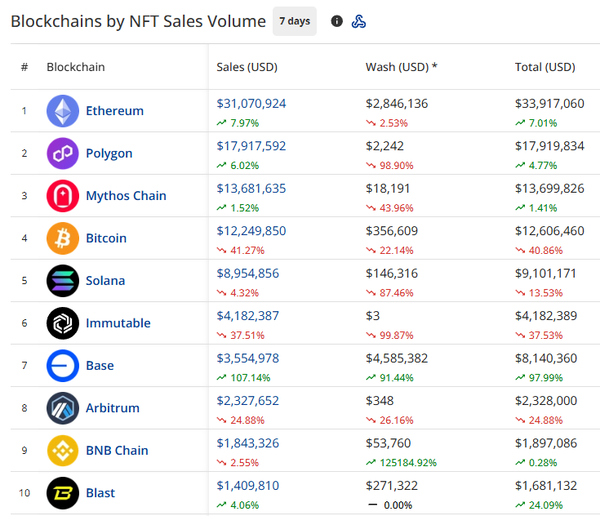Image resolution: width=600 pixels, height=516 pixels.
Task: Click the BNB Chain logo icon
Action: 62,450
